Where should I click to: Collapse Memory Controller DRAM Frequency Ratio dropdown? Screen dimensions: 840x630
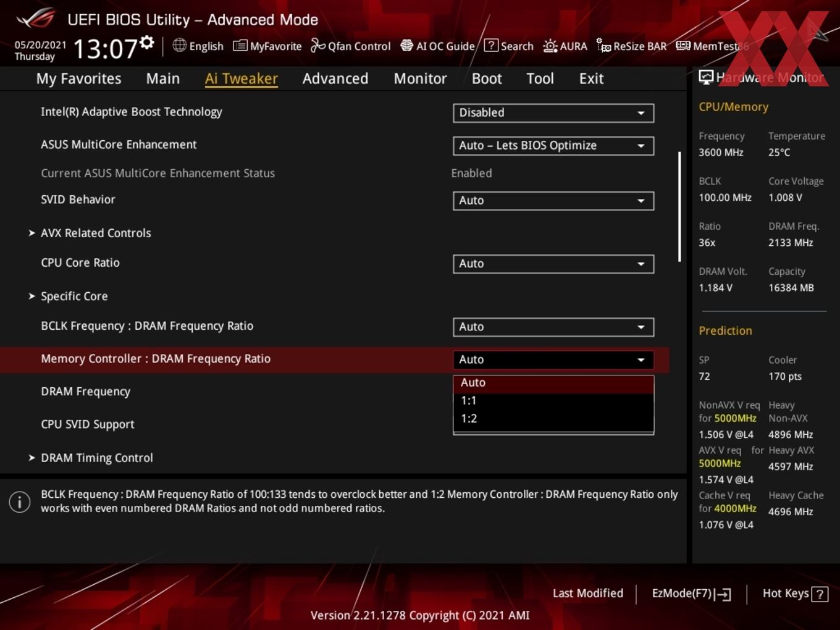(553, 359)
